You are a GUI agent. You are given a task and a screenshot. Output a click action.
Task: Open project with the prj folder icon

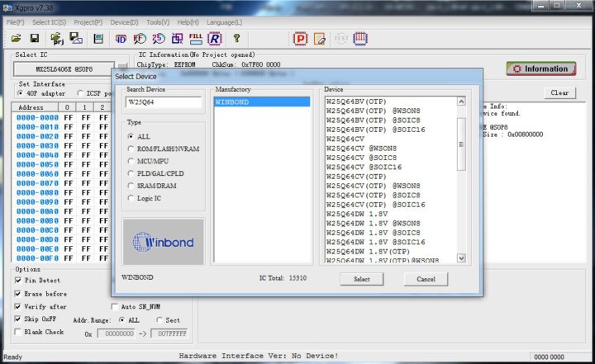click(57, 38)
